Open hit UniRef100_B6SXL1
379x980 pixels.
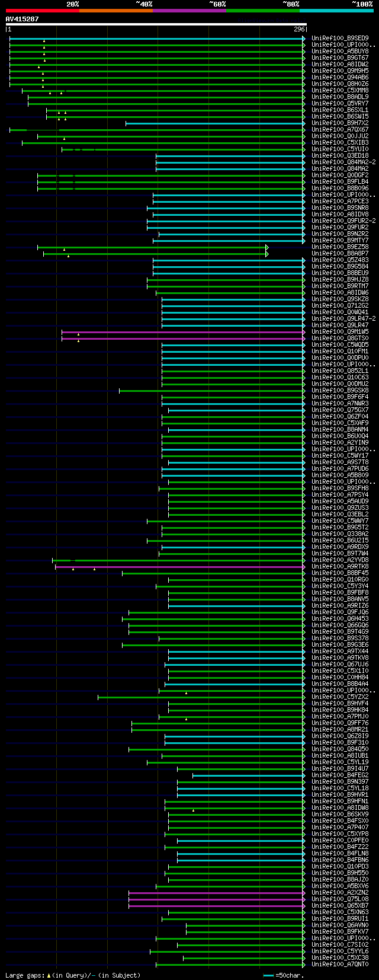[x=340, y=110]
